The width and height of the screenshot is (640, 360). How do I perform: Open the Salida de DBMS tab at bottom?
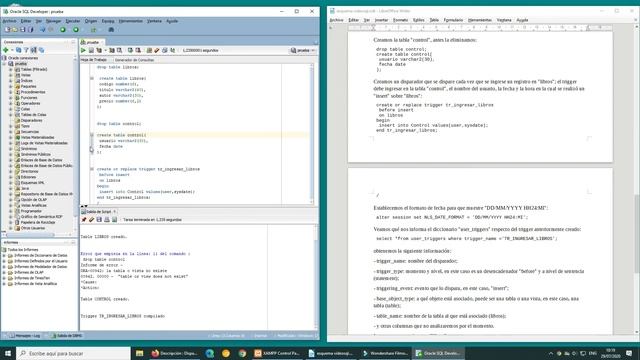click(x=67, y=336)
